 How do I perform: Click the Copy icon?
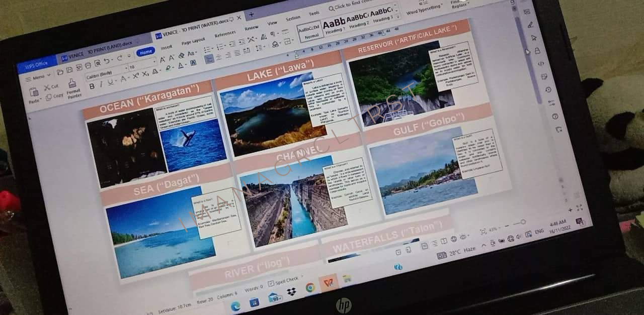(49, 97)
